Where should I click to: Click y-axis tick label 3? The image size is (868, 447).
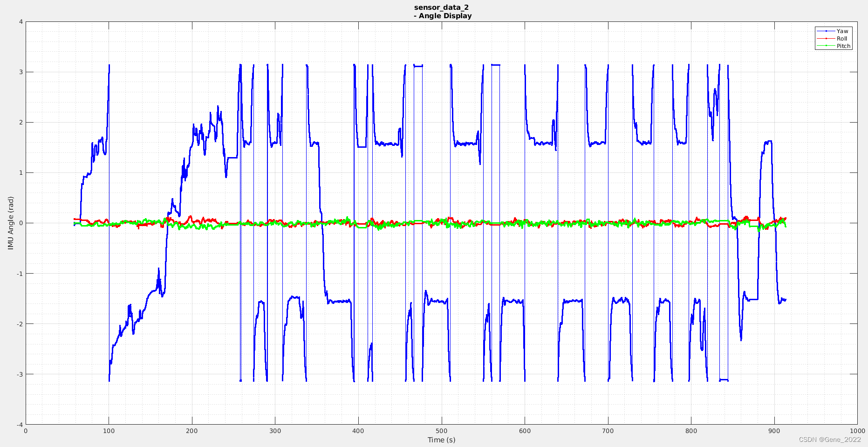[21, 72]
